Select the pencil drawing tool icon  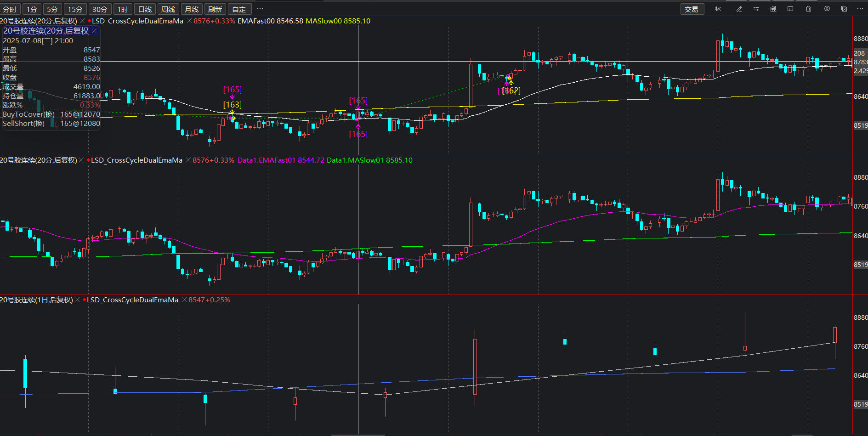coord(739,9)
